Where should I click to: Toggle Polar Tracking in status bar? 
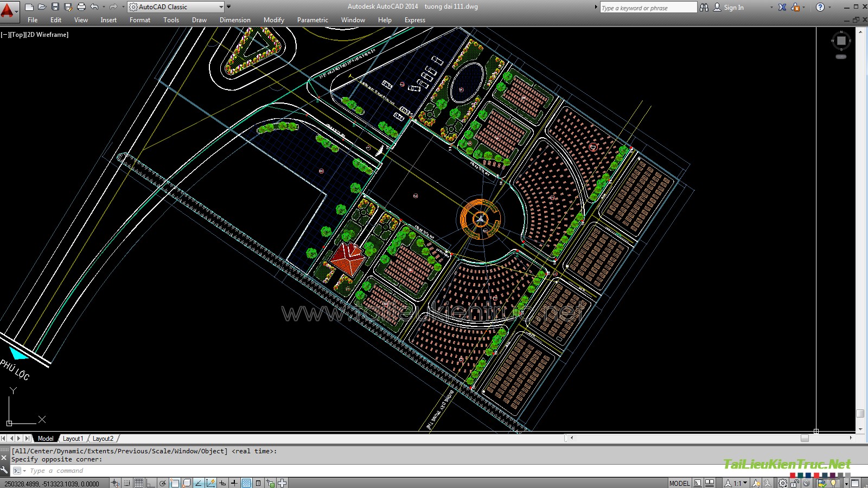coord(163,483)
